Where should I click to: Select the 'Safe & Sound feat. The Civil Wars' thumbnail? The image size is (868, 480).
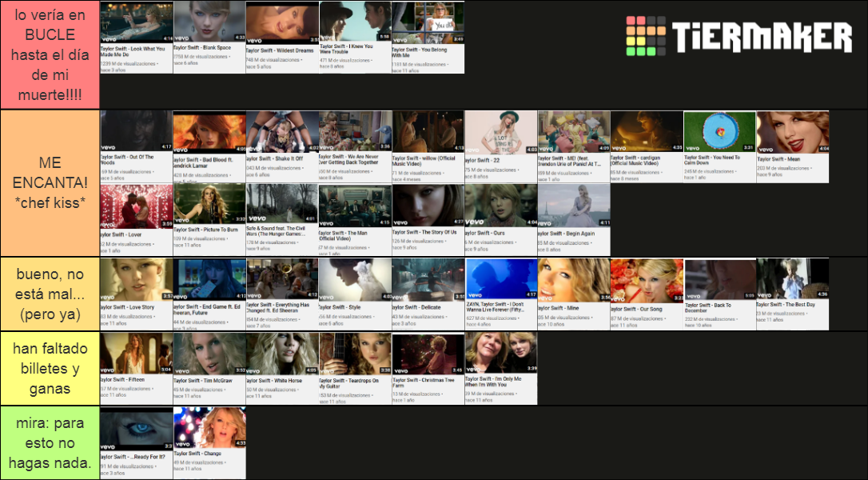[283, 219]
